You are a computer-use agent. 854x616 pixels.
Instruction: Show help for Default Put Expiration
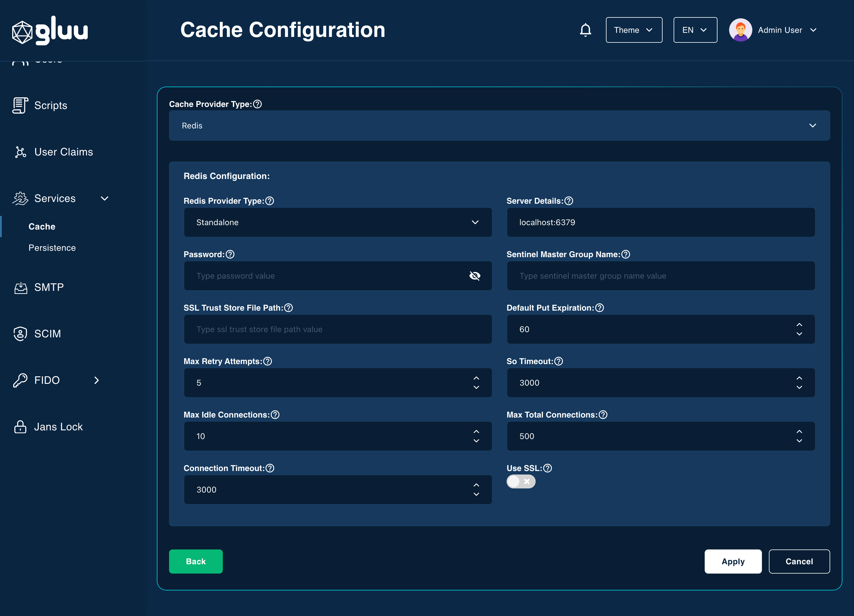[x=600, y=308]
